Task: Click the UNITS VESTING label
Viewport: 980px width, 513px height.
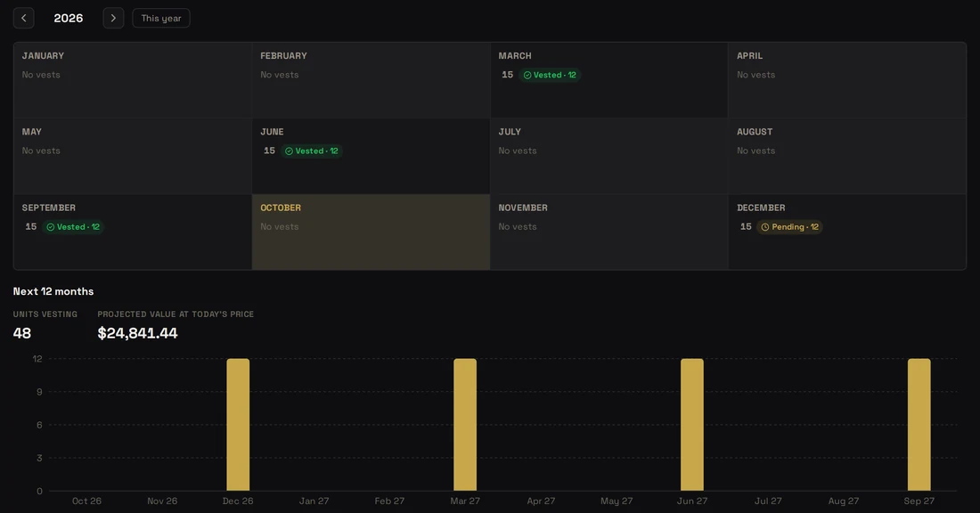Action: point(45,314)
